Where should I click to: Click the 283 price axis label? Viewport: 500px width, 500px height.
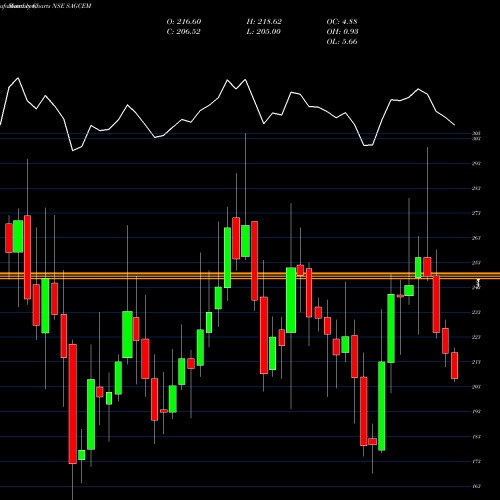click(476, 188)
